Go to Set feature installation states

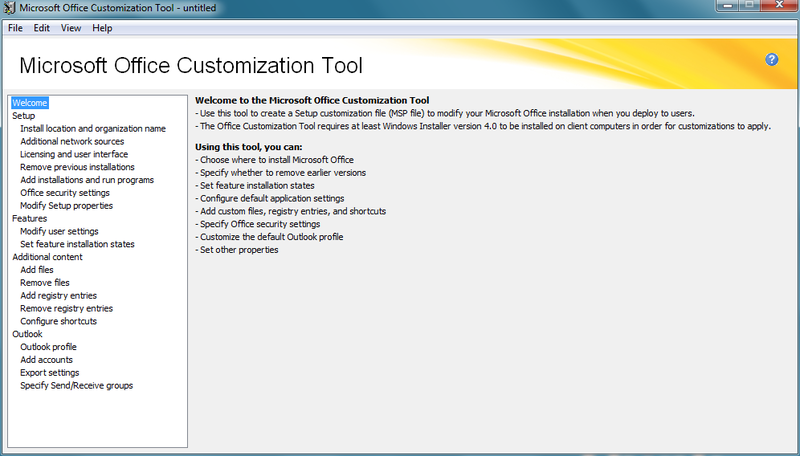click(x=77, y=244)
